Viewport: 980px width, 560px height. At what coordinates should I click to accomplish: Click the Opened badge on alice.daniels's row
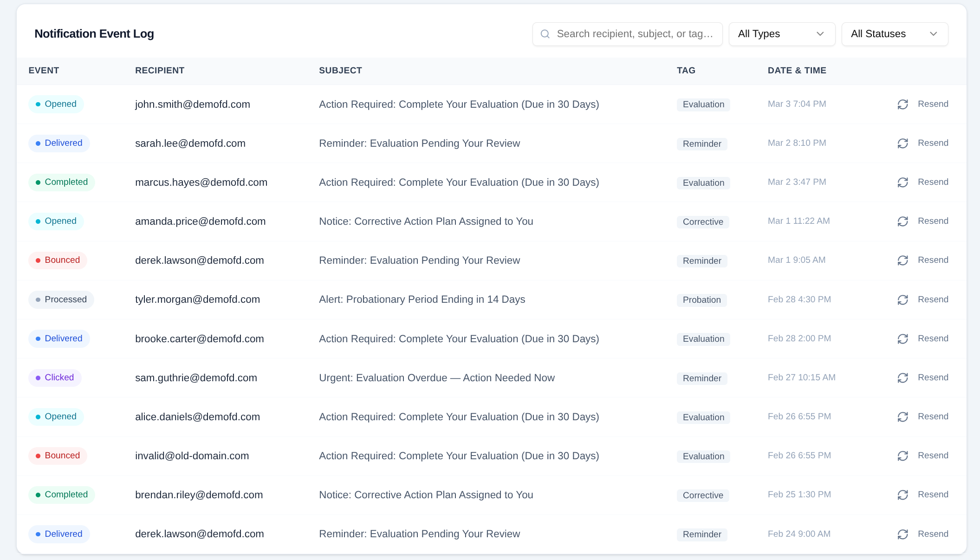pos(56,417)
